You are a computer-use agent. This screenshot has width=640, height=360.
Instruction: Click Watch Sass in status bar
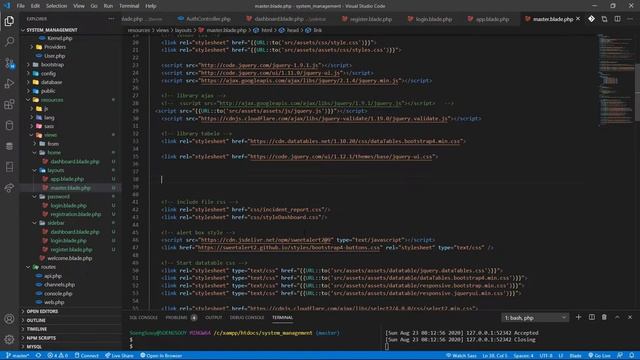pyautogui.click(x=461, y=356)
